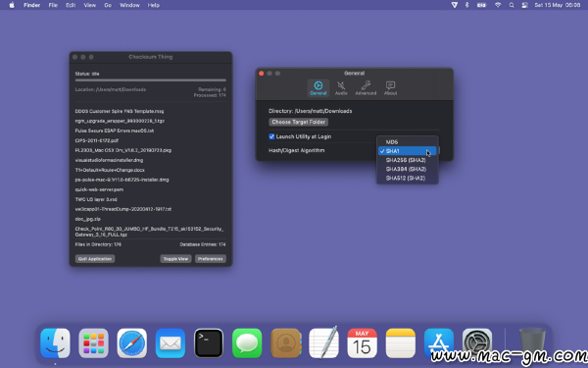This screenshot has height=368, width=588.
Task: Select SHA1 in the algorithm list
Action: [408, 151]
